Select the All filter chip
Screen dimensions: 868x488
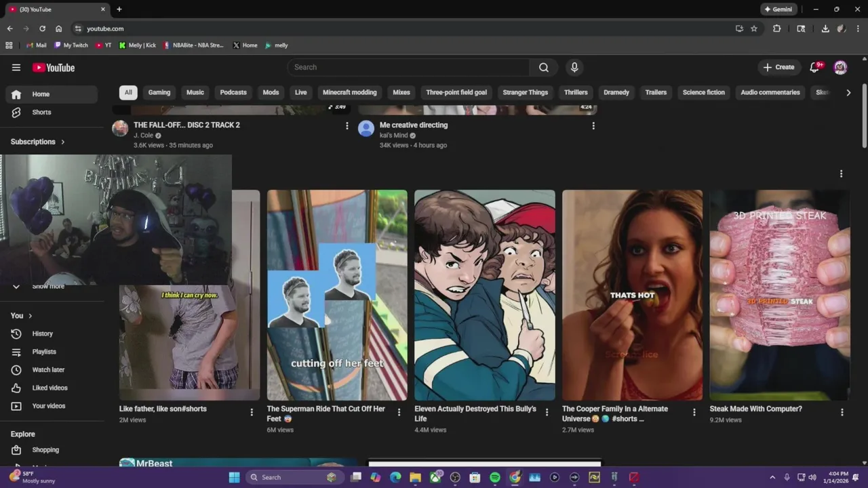click(128, 92)
